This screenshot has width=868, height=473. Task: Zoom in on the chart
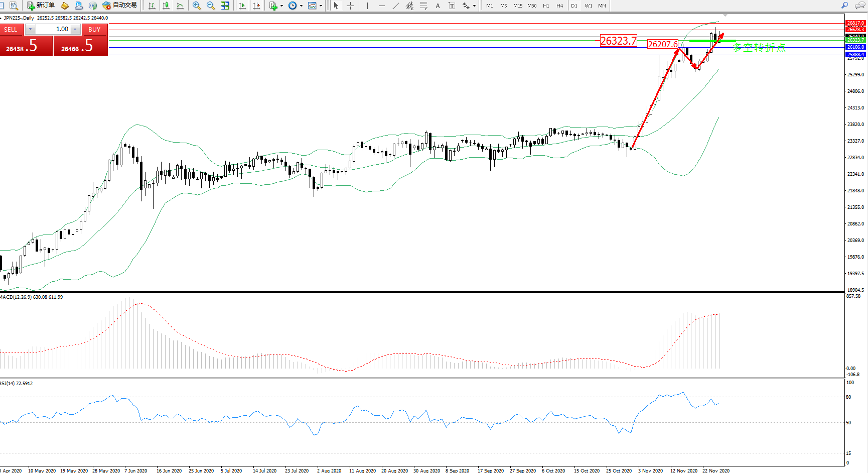click(x=197, y=6)
